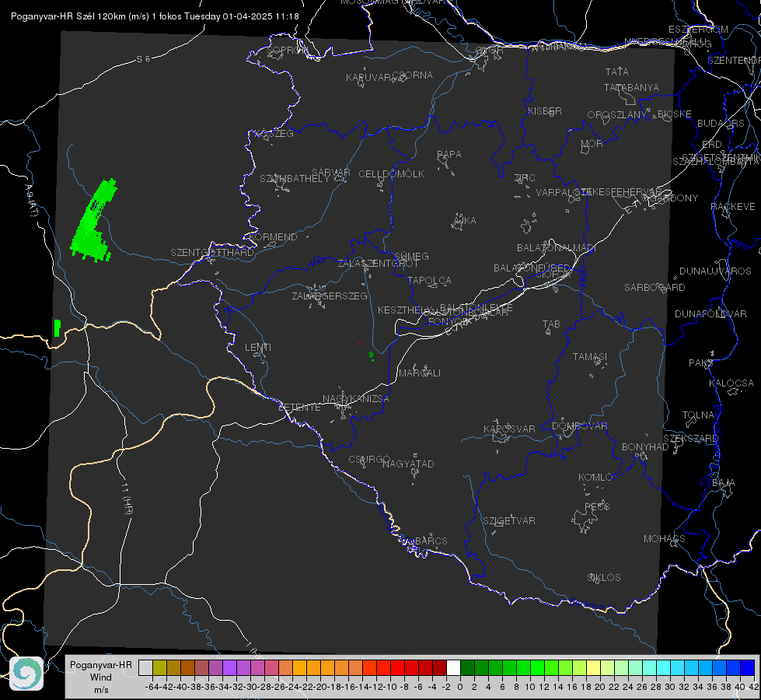Click the SZIGETVÁR city label
Screen dimensions: 761x700
click(509, 521)
